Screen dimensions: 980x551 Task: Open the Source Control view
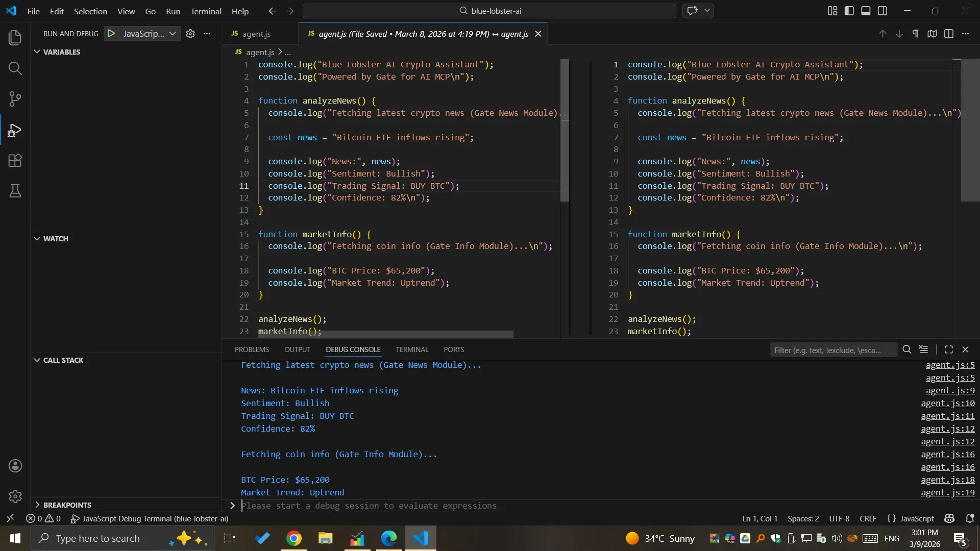[x=15, y=99]
